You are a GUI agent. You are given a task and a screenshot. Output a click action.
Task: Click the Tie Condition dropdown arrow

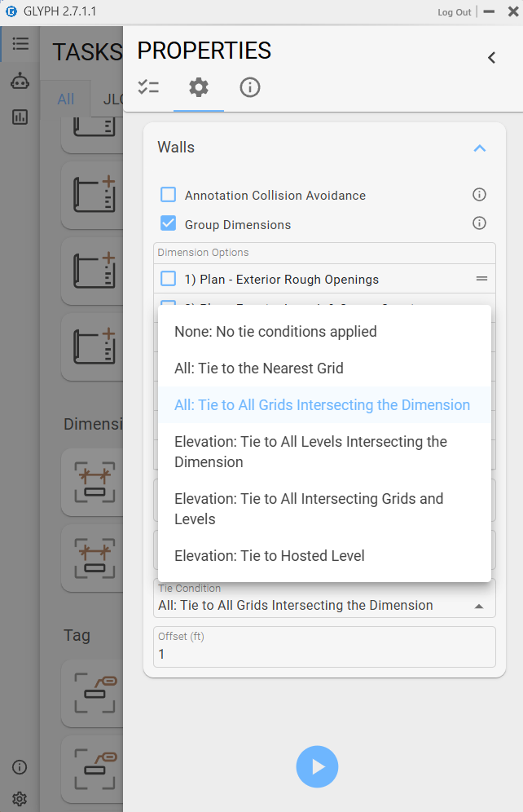[x=478, y=606]
